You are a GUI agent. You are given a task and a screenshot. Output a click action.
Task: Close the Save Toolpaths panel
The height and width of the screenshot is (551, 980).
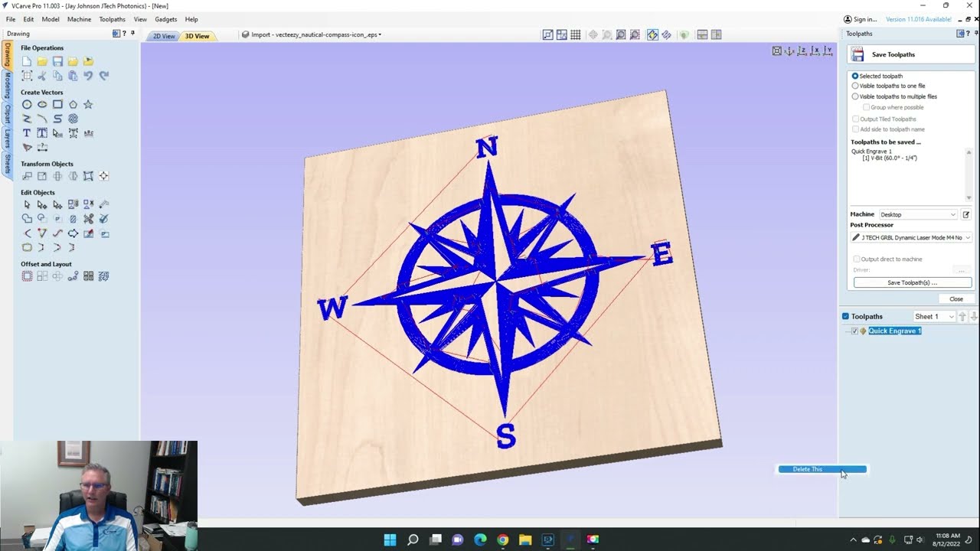click(956, 299)
